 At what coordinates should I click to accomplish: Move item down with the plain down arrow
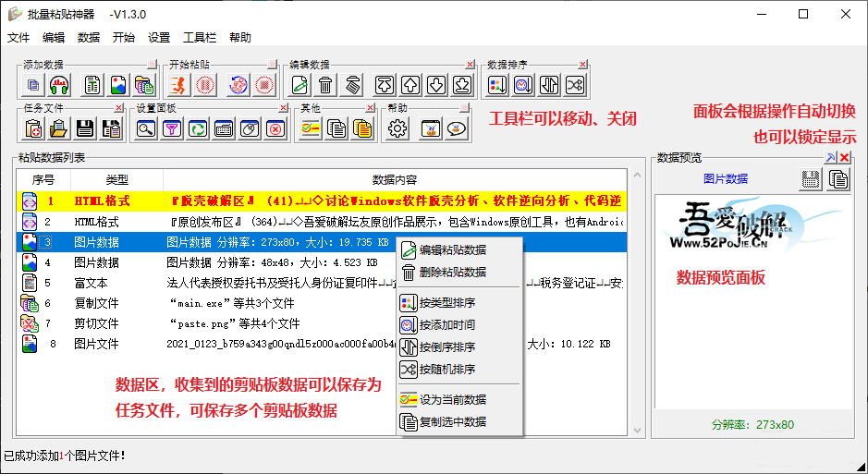(436, 85)
